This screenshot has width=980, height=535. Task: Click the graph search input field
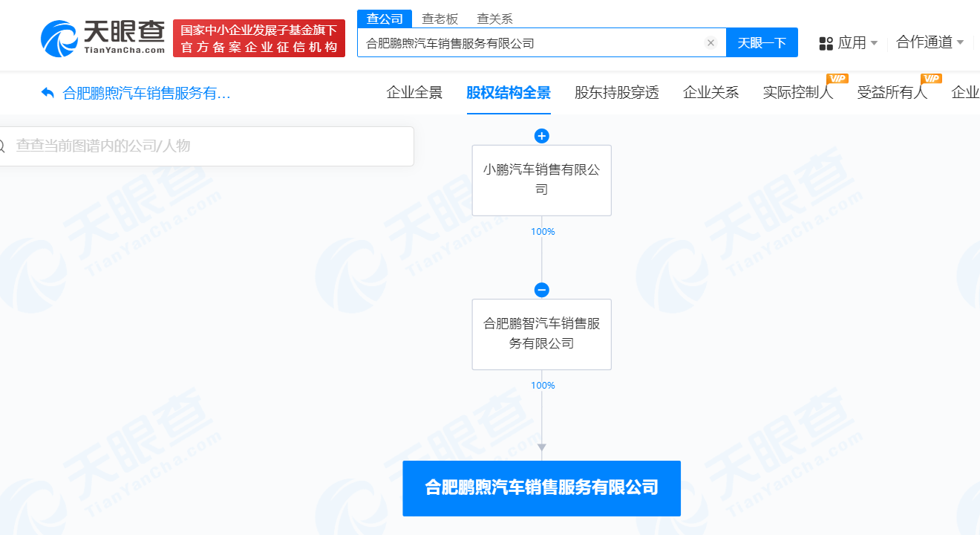[208, 146]
